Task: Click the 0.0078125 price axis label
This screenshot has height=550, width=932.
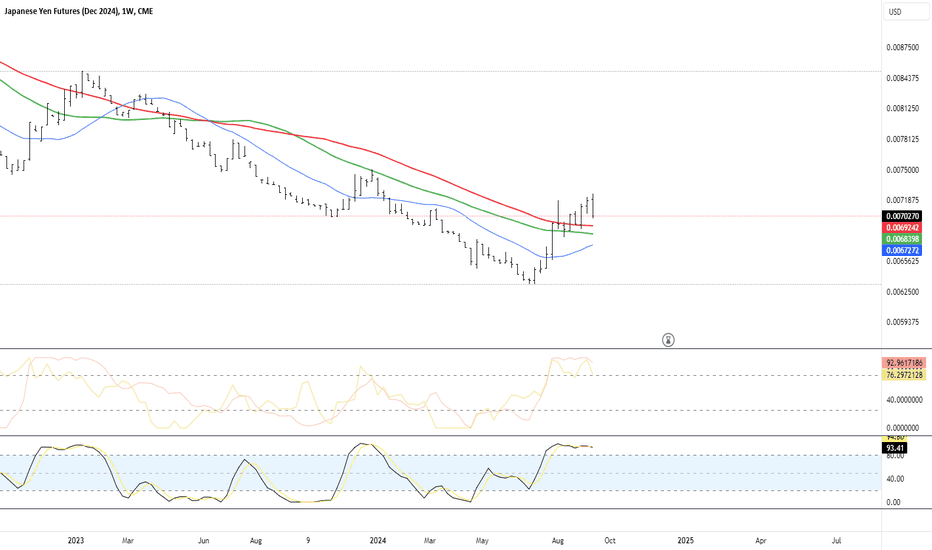Action: pyautogui.click(x=902, y=139)
